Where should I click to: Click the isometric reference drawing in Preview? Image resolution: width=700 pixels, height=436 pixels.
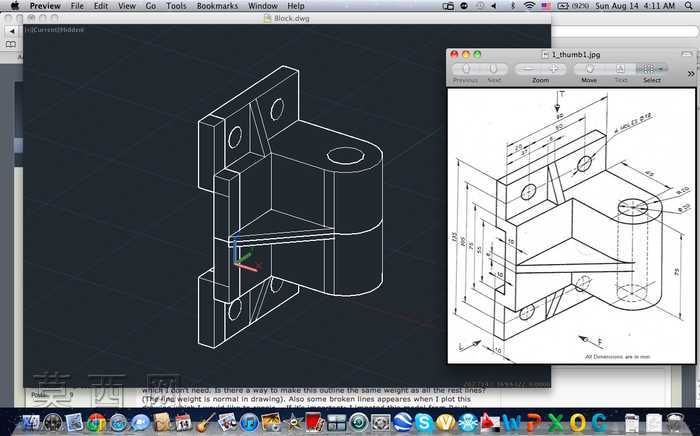coord(571,225)
